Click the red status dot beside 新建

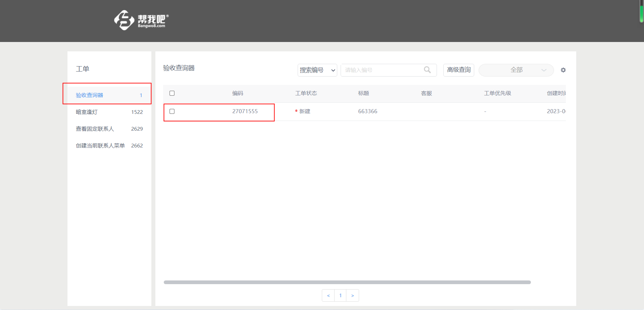pos(296,111)
